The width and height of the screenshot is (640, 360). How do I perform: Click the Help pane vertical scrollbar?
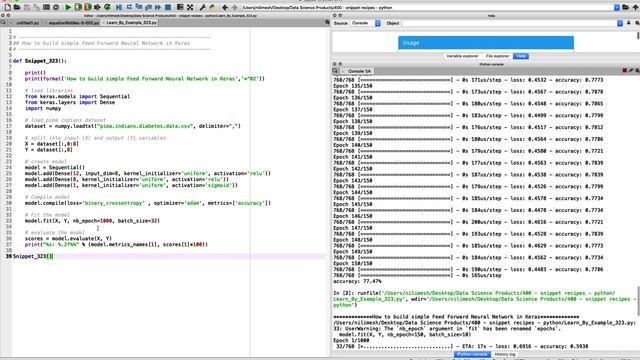[x=638, y=36]
